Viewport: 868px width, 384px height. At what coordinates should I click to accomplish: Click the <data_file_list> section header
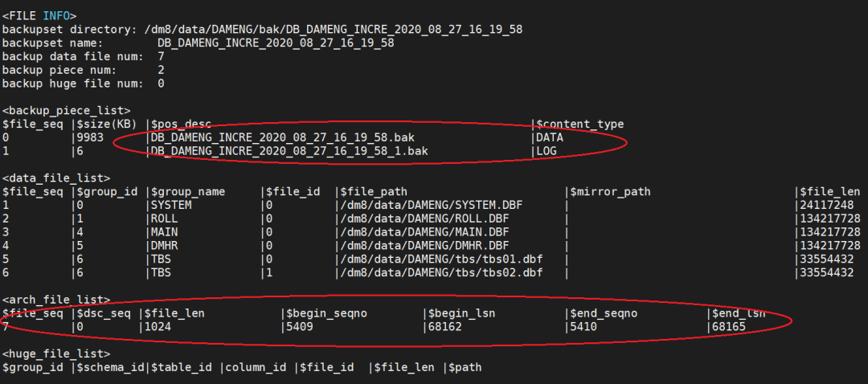pyautogui.click(x=56, y=178)
